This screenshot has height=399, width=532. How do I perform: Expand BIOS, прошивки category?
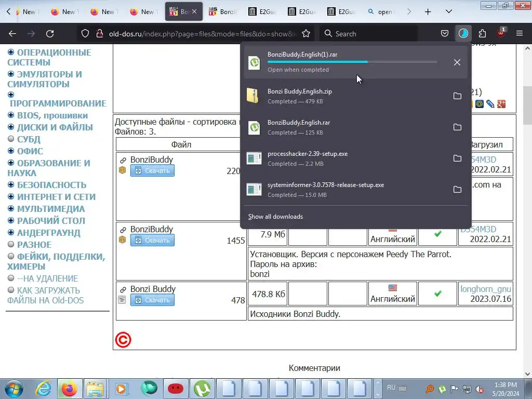(11, 115)
